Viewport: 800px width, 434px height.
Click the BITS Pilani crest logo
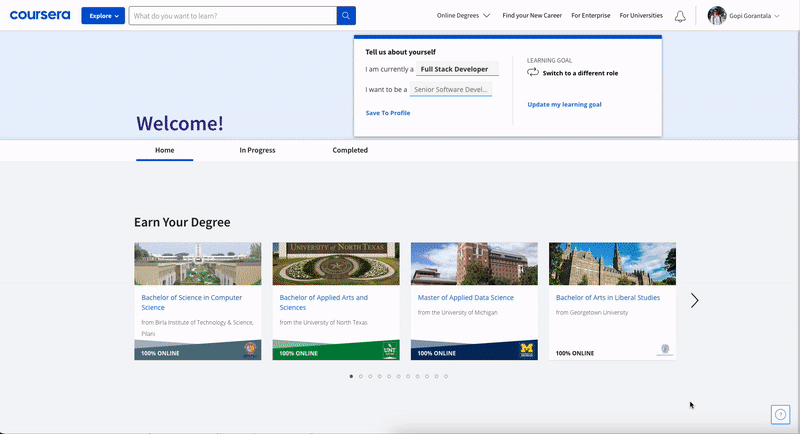click(250, 350)
